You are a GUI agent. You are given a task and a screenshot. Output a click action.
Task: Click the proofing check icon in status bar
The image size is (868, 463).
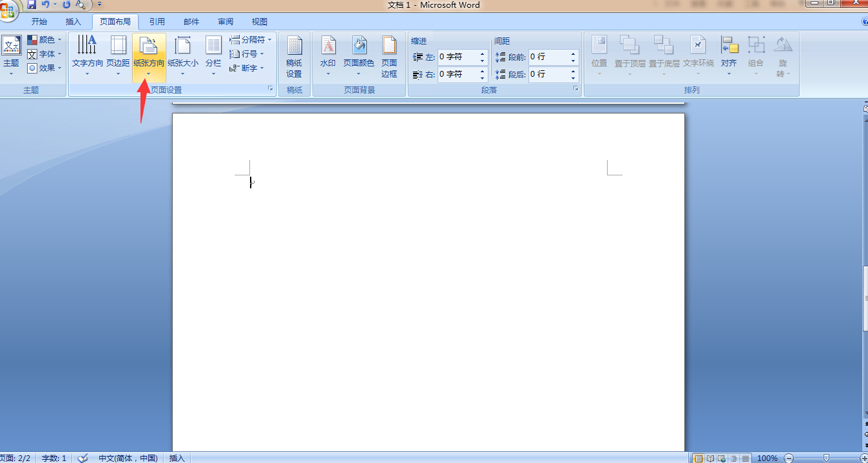coord(82,458)
